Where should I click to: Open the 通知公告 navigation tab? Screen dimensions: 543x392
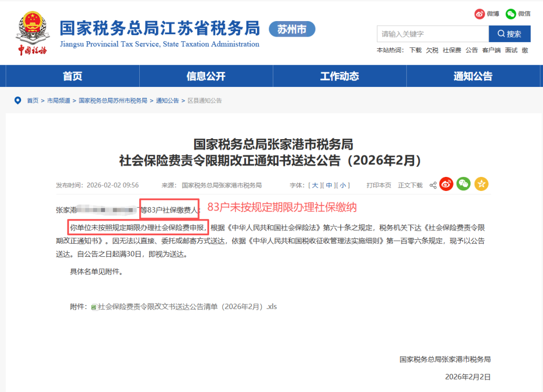pos(473,76)
